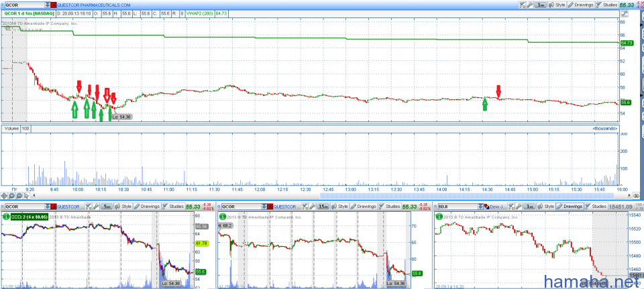Click the Volume subgraph label
The image size is (644, 289).
pos(11,129)
